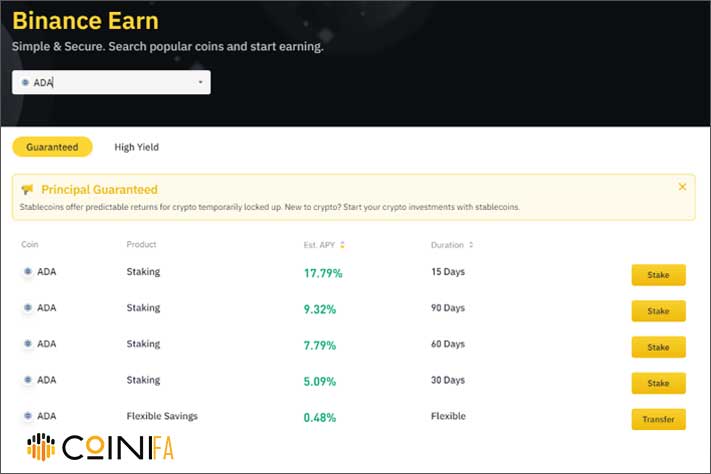
Task: Stake ADA for 90 Days
Action: point(658,311)
